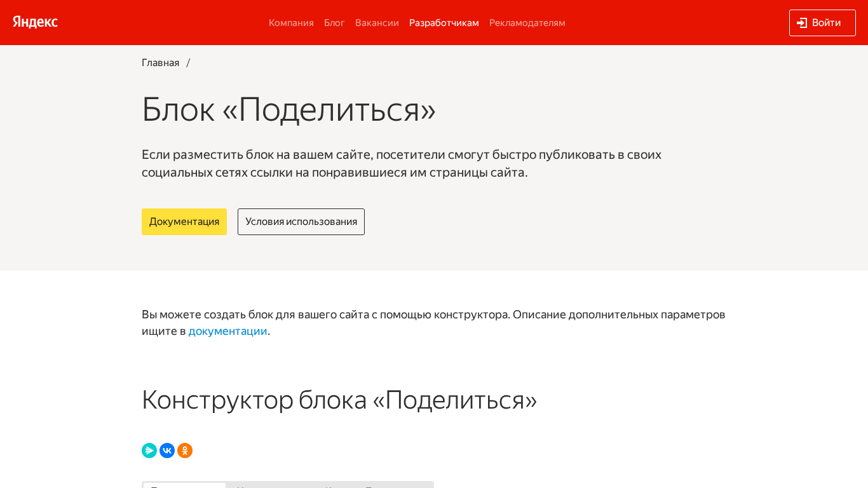Click the heading Конструктор блока «Поделиться»
868x488 pixels.
339,400
